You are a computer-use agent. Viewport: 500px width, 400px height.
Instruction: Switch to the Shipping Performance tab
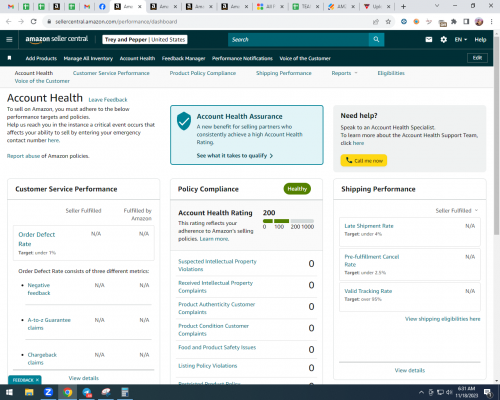(284, 73)
